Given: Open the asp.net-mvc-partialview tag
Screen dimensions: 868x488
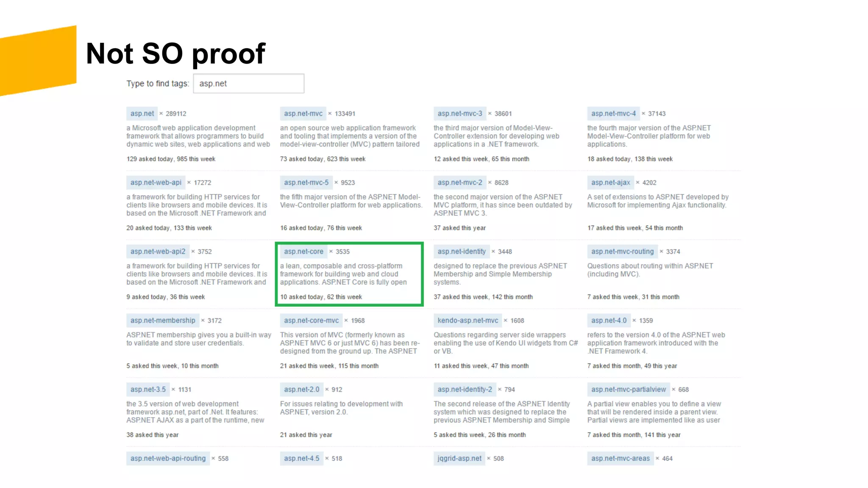Looking at the screenshot, I should click(x=629, y=390).
